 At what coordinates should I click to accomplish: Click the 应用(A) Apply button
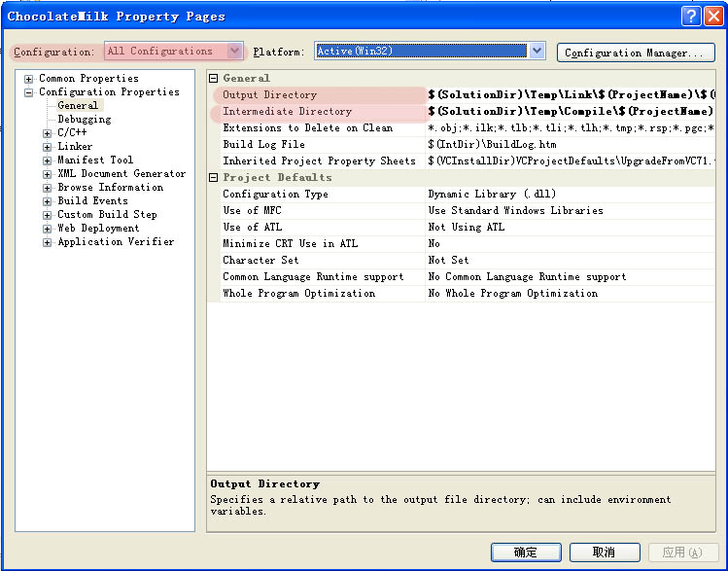click(682, 553)
